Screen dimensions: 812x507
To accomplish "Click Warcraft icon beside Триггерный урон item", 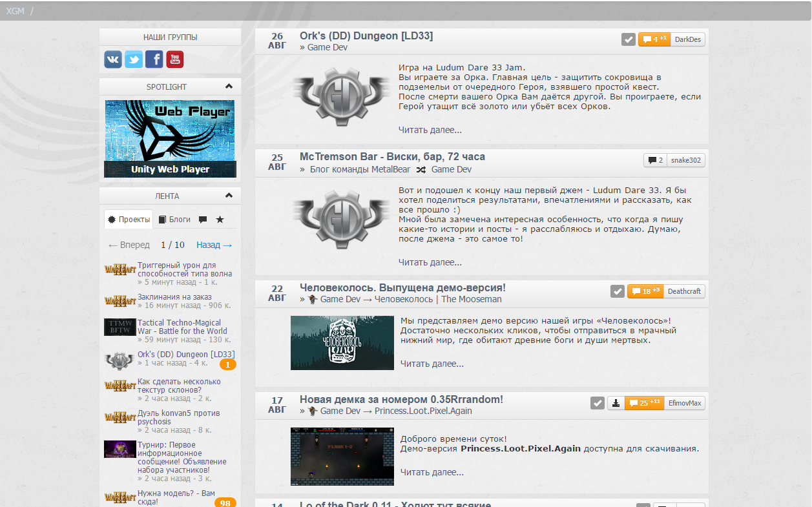I will coord(120,269).
